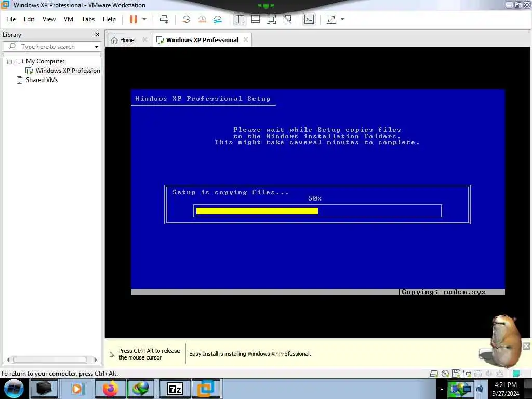Click the library horizontal scrollbar
Viewport: 532px width, 399px height.
point(50,360)
